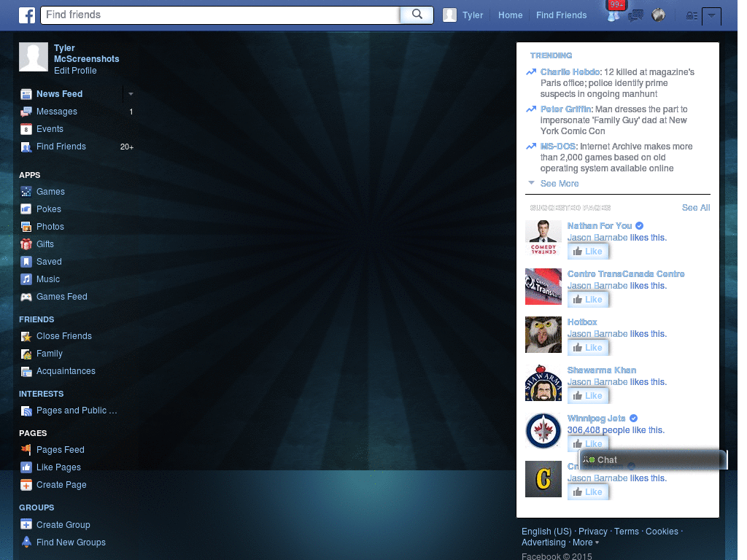Like the Centre TransCanada Centre page
747x560 pixels.
click(x=588, y=299)
